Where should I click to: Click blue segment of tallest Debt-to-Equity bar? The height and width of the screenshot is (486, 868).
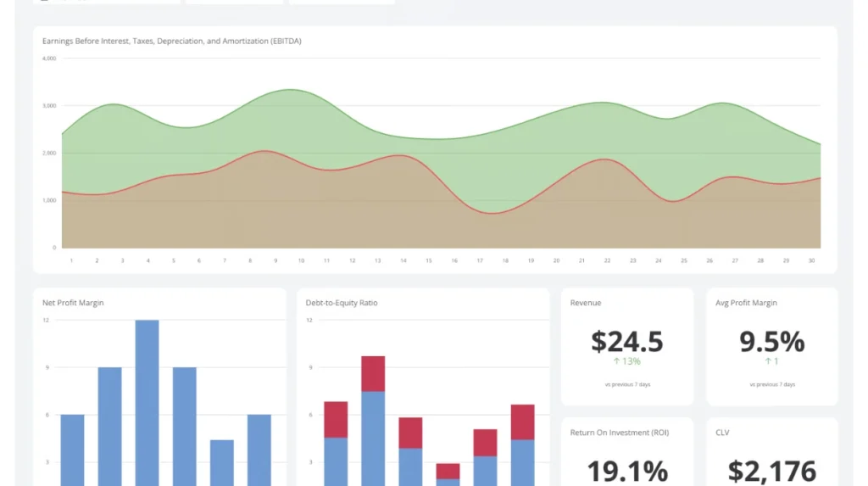coord(373,437)
